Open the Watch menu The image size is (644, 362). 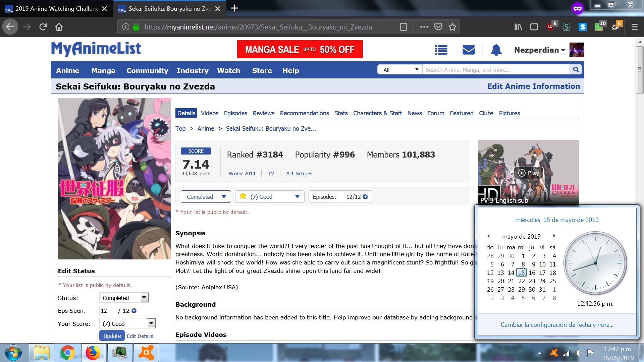tap(229, 71)
